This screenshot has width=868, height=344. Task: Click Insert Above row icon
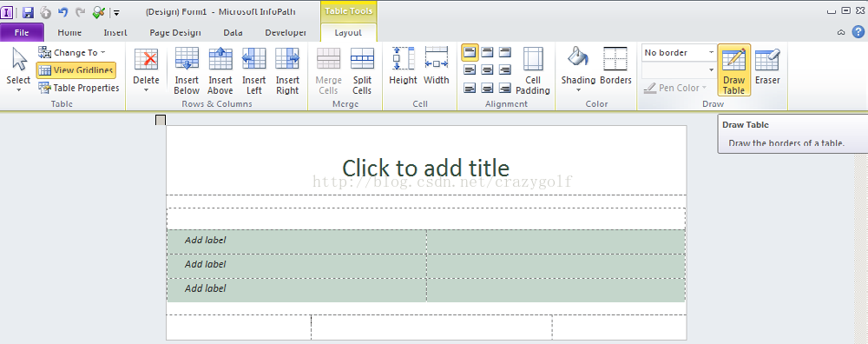coord(220,59)
